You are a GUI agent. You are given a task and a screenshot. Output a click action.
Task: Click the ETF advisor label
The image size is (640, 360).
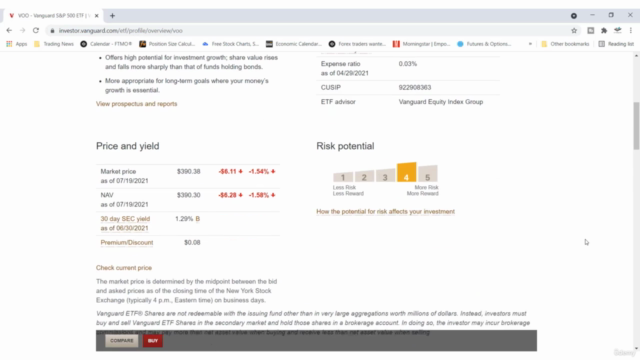pyautogui.click(x=338, y=102)
